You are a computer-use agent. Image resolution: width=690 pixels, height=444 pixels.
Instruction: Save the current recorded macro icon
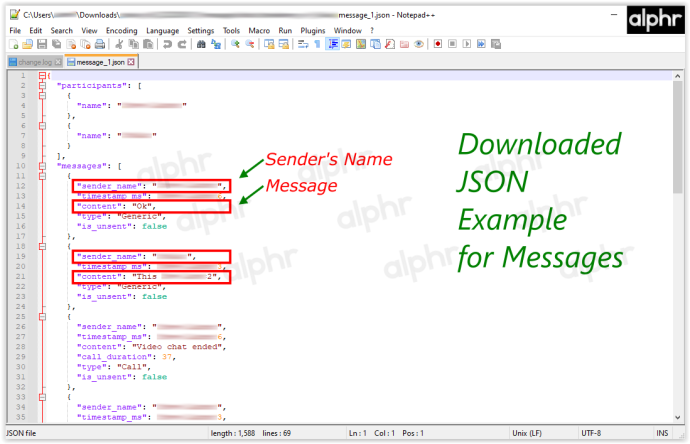tap(496, 44)
